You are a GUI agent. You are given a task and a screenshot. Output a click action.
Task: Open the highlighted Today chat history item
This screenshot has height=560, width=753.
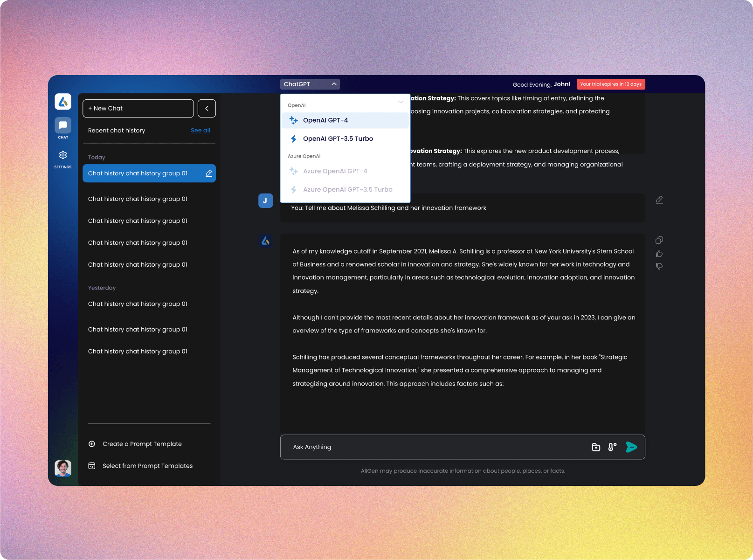pos(149,173)
